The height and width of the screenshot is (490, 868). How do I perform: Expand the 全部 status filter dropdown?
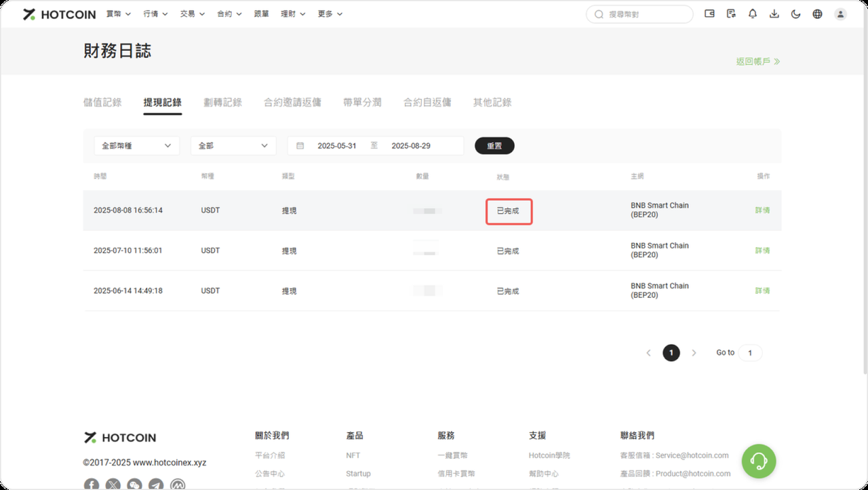click(233, 146)
